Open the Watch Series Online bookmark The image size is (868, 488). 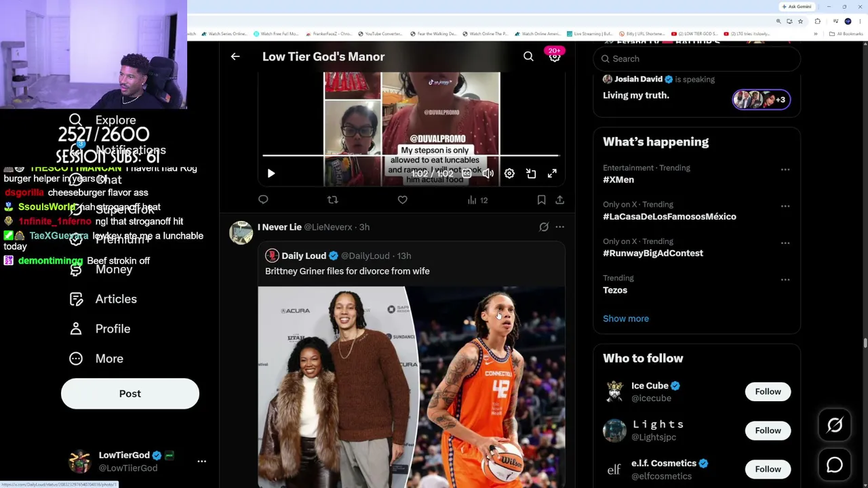225,34
